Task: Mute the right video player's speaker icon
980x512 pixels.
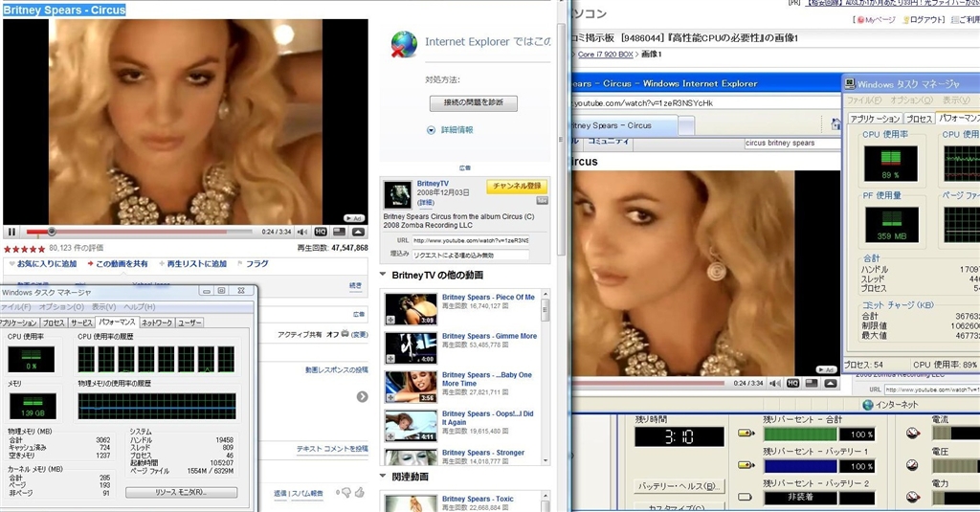Action: point(775,383)
